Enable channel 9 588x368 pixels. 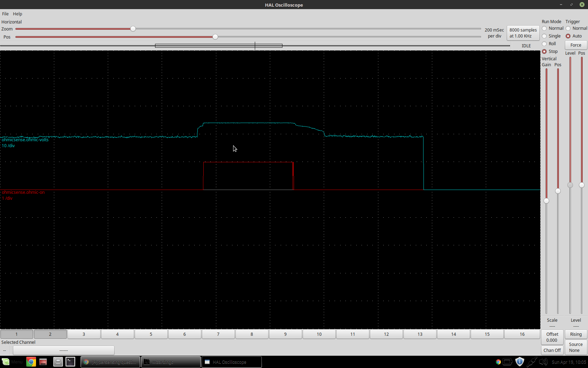pos(285,334)
